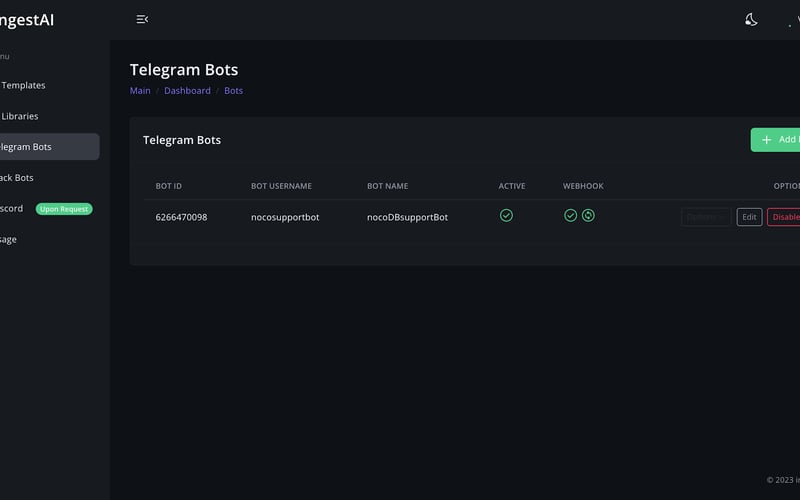The width and height of the screenshot is (800, 500).
Task: Collapse the sidebar with the menu toggle icon
Action: (142, 19)
